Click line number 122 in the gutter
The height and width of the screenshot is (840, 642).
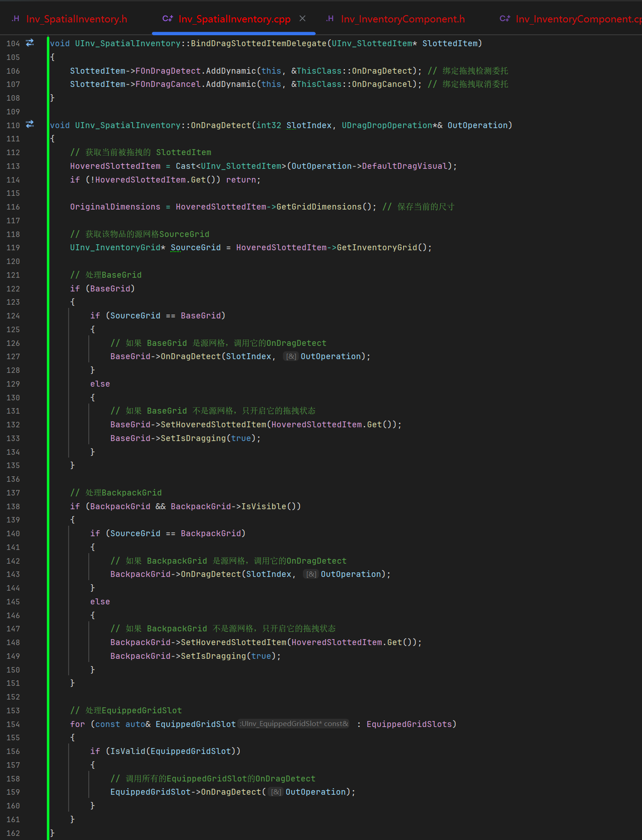[x=13, y=289]
